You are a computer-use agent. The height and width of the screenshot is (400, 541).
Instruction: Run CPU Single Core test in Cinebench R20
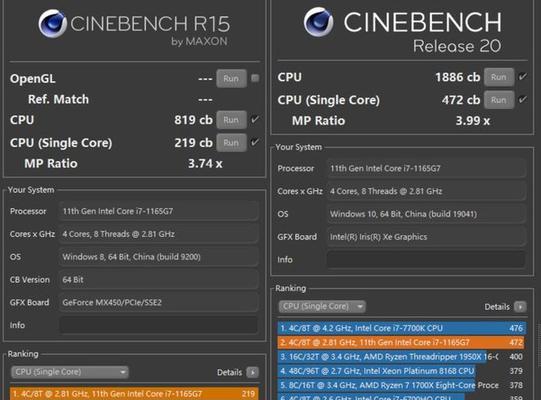[x=499, y=100]
